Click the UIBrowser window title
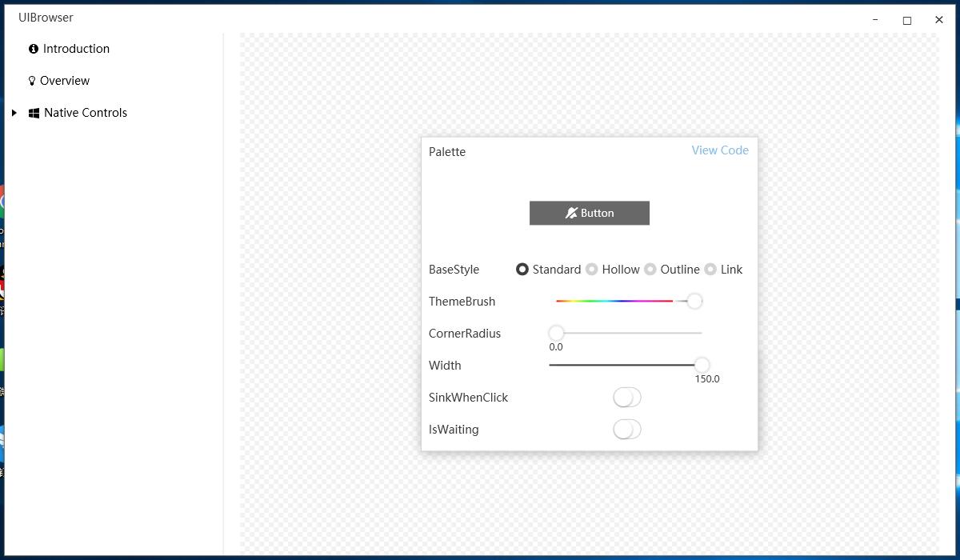 [x=46, y=18]
